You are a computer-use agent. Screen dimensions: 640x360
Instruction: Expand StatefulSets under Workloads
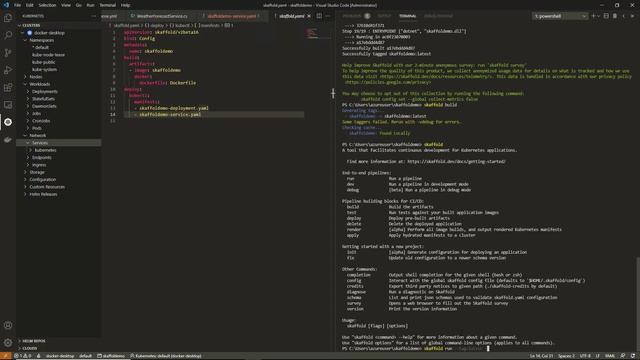pos(28,99)
